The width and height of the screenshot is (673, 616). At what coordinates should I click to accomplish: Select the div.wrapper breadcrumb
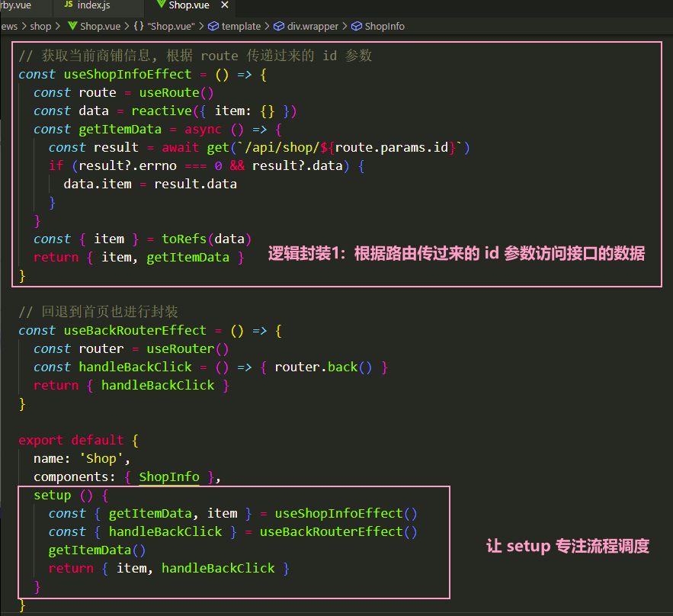coord(312,27)
